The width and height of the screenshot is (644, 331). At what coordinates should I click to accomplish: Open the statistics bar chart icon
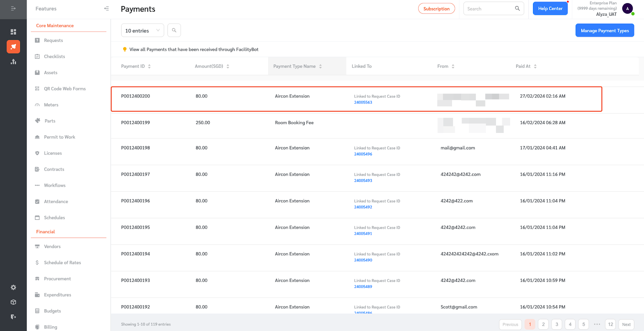click(x=13, y=62)
